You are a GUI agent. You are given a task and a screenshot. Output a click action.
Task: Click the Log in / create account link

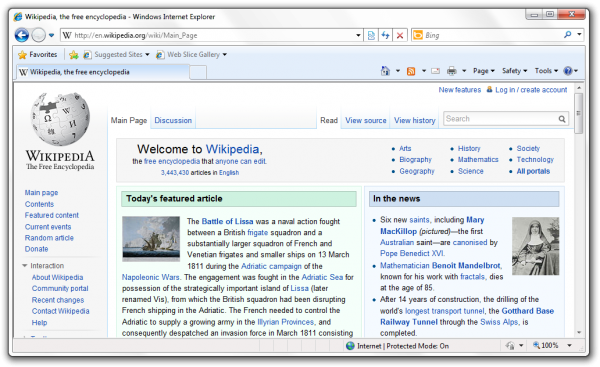[531, 90]
